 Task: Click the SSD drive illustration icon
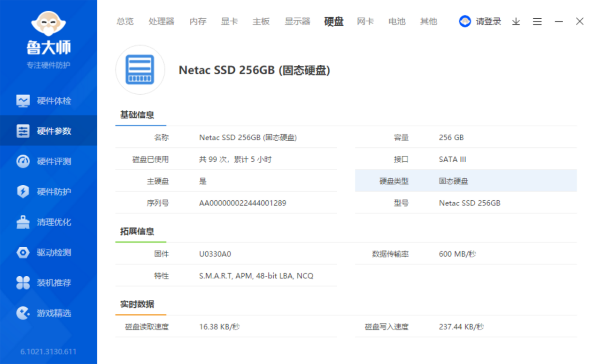140,70
